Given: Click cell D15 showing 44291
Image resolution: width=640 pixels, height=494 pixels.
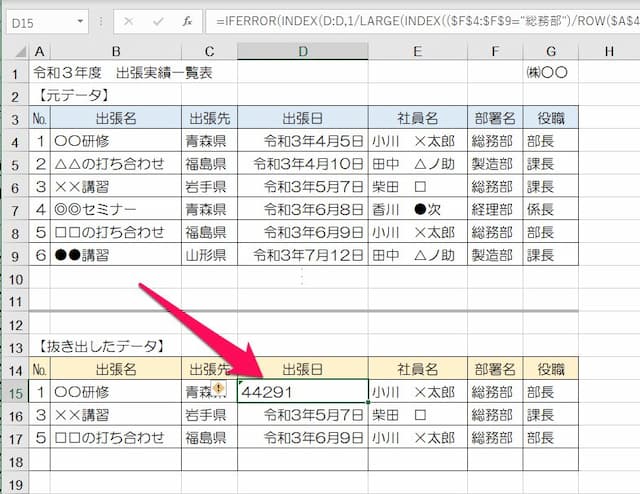Looking at the screenshot, I should [x=303, y=392].
